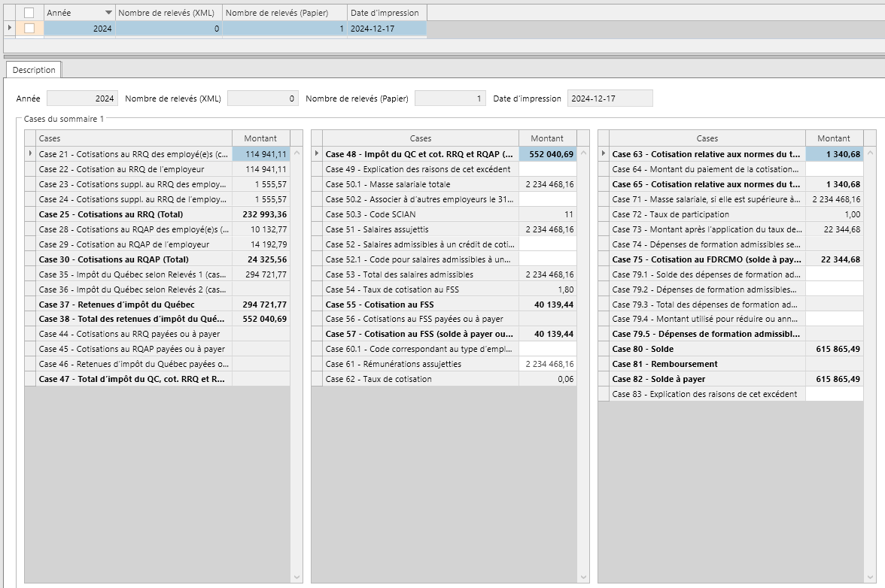This screenshot has height=588, width=885.
Task: Click the scroll-up arrow of the Case 63 table
Action: point(870,153)
